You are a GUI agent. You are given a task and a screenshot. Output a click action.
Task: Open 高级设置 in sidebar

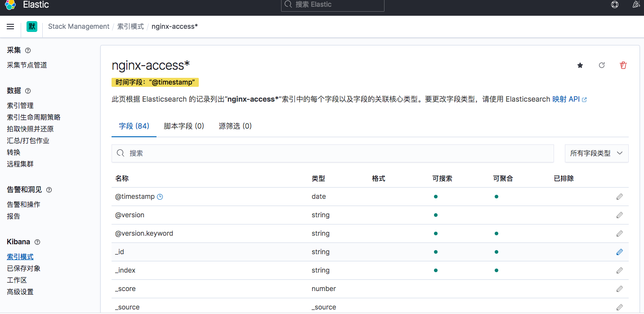click(x=20, y=292)
